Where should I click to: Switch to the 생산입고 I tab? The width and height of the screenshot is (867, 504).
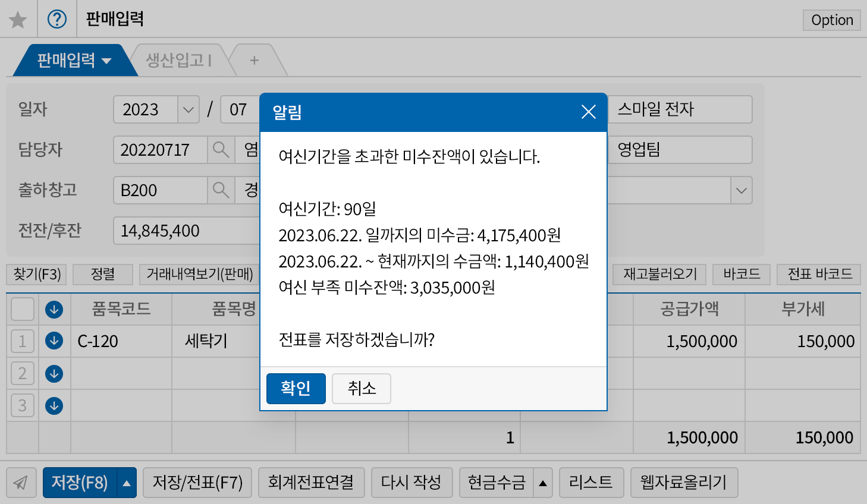tap(179, 60)
